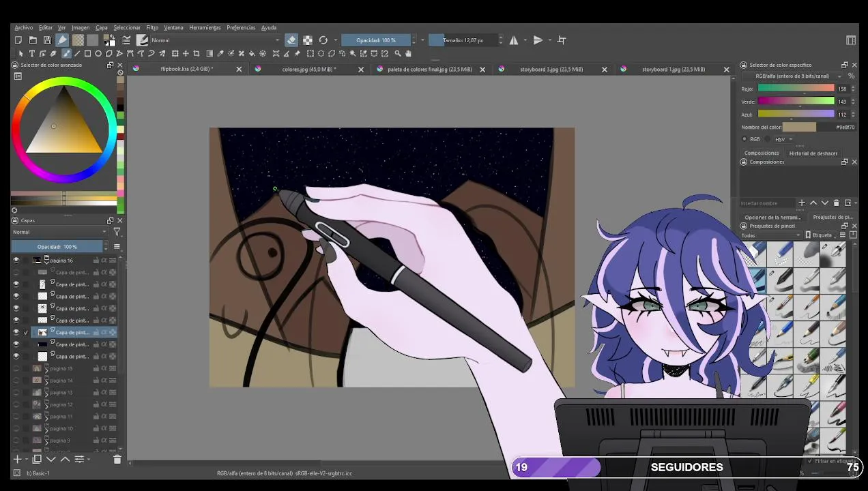Image resolution: width=868 pixels, height=491 pixels.
Task: Adjust the Azul color slider
Action: click(796, 114)
